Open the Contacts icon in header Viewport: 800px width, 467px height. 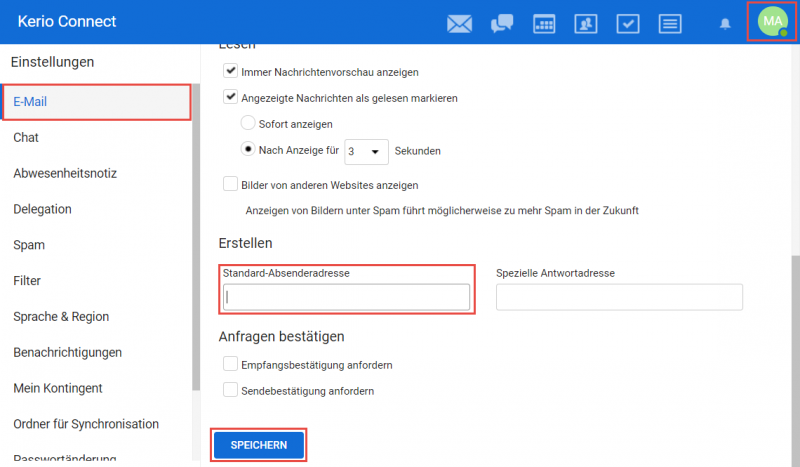pyautogui.click(x=586, y=23)
